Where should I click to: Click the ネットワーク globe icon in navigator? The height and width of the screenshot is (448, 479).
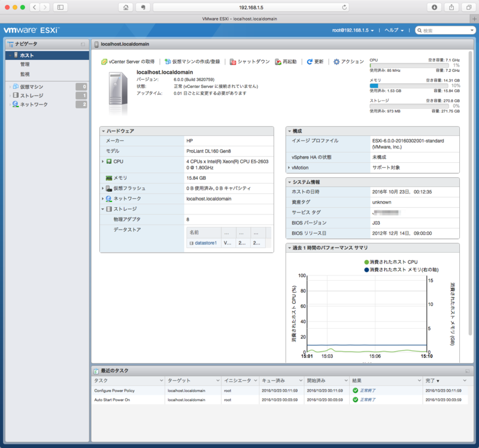tap(16, 104)
